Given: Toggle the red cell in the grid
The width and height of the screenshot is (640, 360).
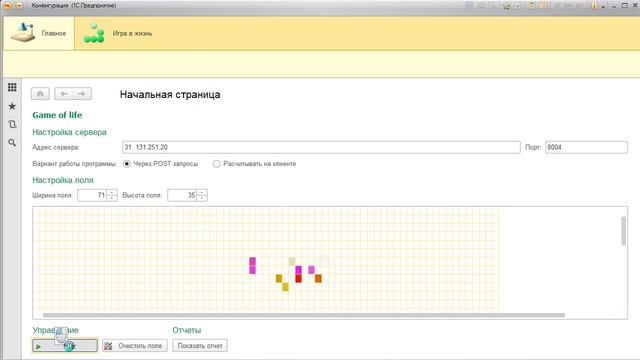Looking at the screenshot, I should pyautogui.click(x=298, y=278).
